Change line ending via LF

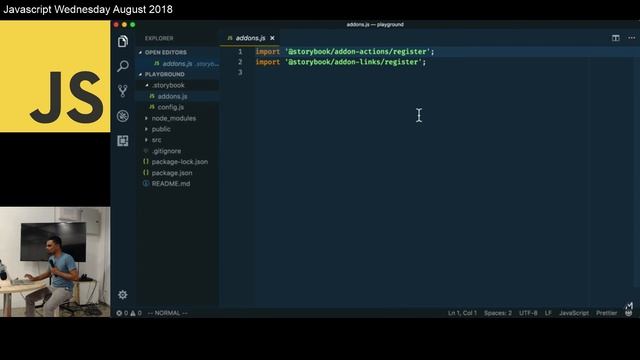pos(548,313)
